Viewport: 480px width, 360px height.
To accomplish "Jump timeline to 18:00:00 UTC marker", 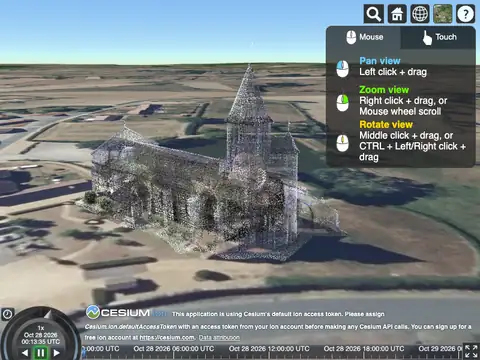I will click(x=364, y=349).
